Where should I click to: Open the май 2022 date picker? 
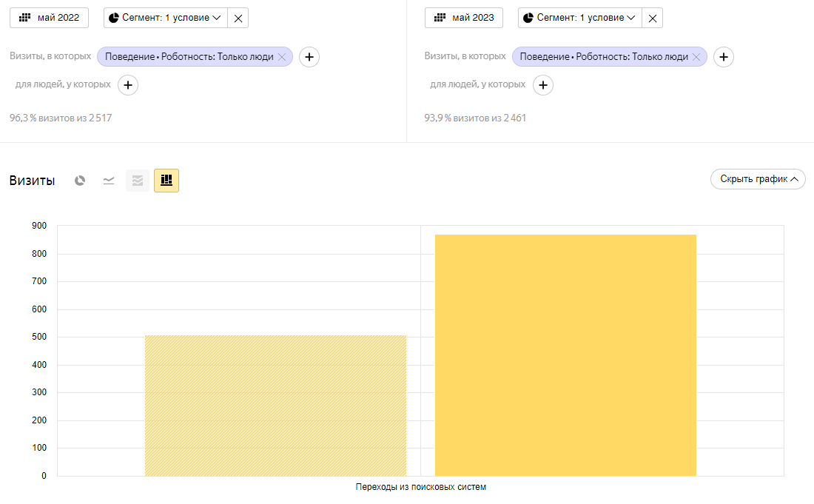[49, 18]
